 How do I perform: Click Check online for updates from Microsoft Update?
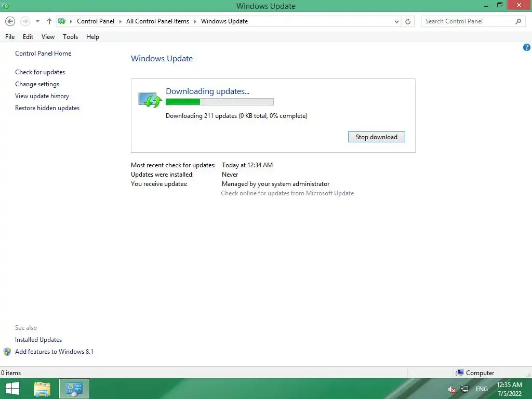287,193
